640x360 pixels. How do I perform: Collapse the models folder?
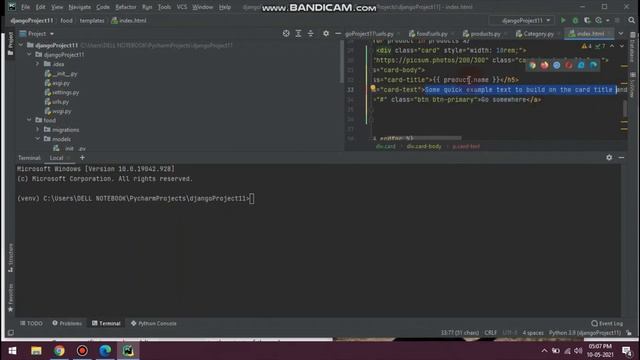pos(37,139)
